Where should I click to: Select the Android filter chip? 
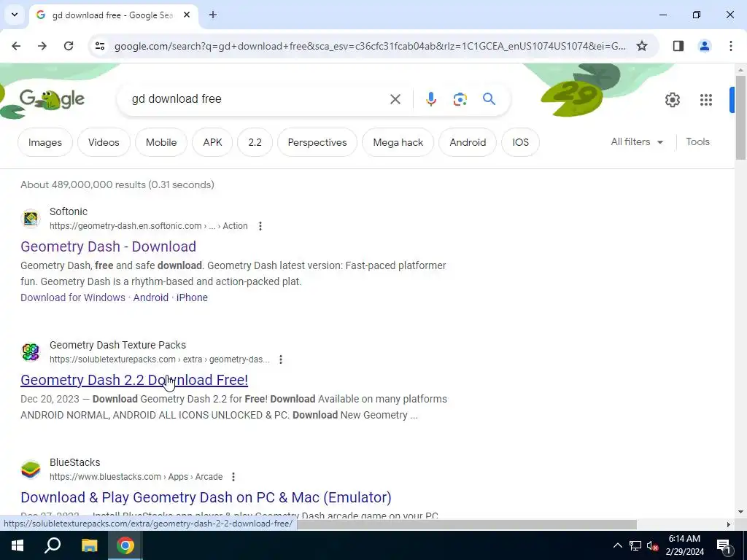[x=468, y=142]
